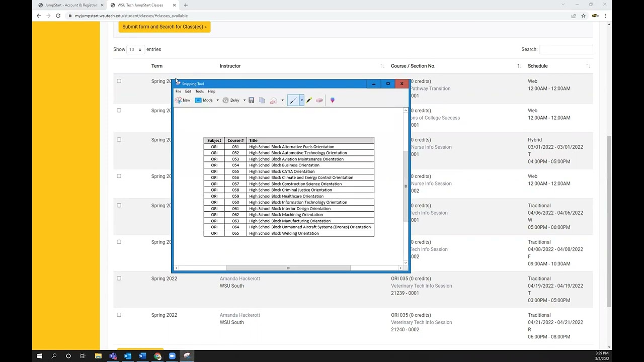Check the Traditional 04/06/2022 Tech Info row
This screenshot has width=644, height=362.
point(119,205)
